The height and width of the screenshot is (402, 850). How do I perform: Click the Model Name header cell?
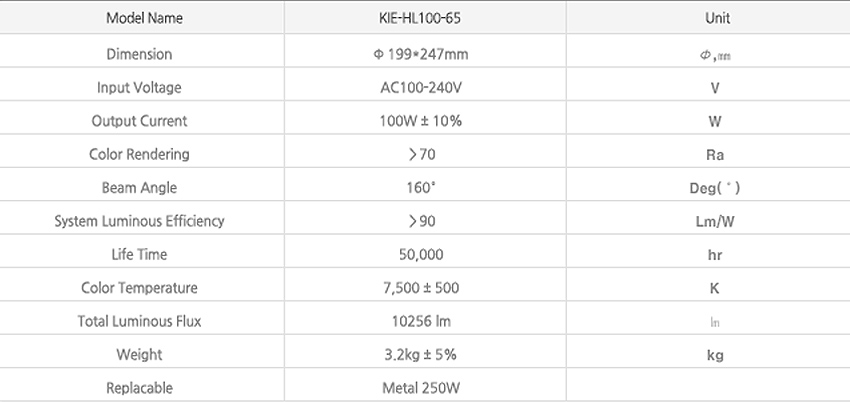pos(144,18)
